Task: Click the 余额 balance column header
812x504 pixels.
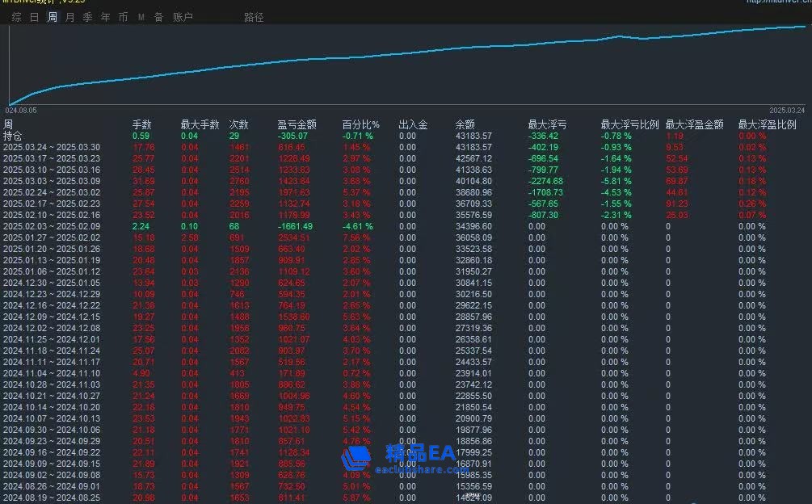Action: pyautogui.click(x=465, y=125)
